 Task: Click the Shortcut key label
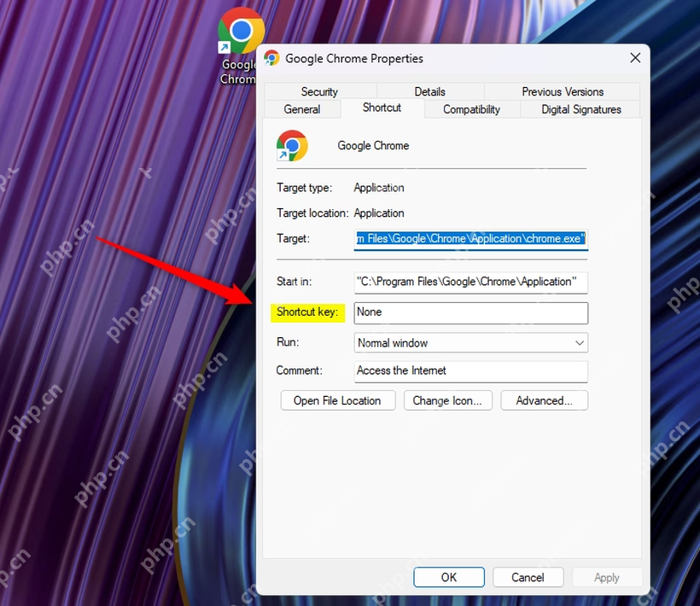(307, 312)
